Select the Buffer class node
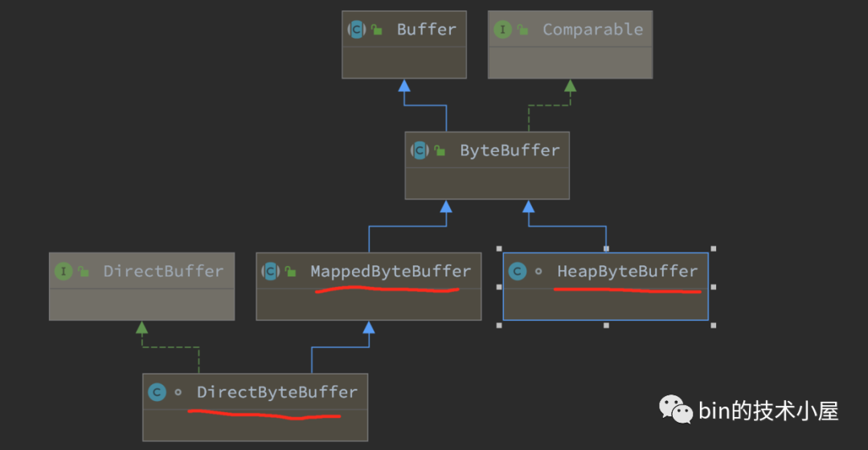 coord(404,45)
